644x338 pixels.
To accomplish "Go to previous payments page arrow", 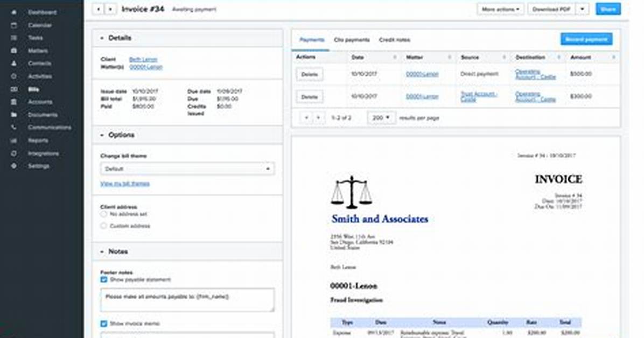I will click(306, 118).
